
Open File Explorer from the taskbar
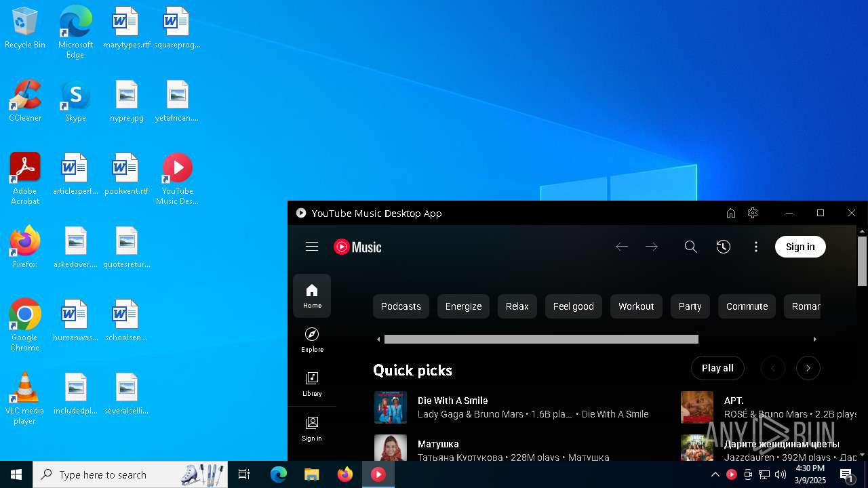click(x=311, y=474)
